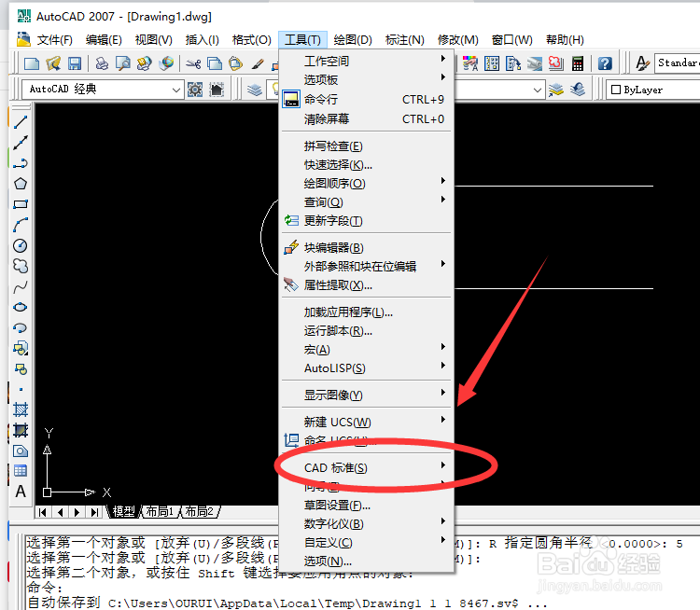This screenshot has height=610, width=700.
Task: Open the layer list dropdown arrow
Action: [538, 90]
